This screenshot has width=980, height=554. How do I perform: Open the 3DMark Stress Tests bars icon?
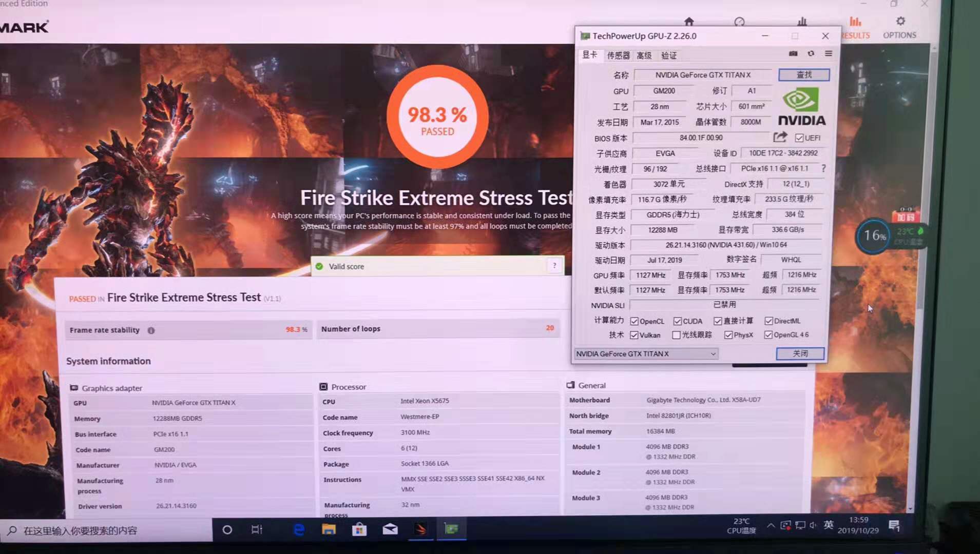tap(802, 22)
